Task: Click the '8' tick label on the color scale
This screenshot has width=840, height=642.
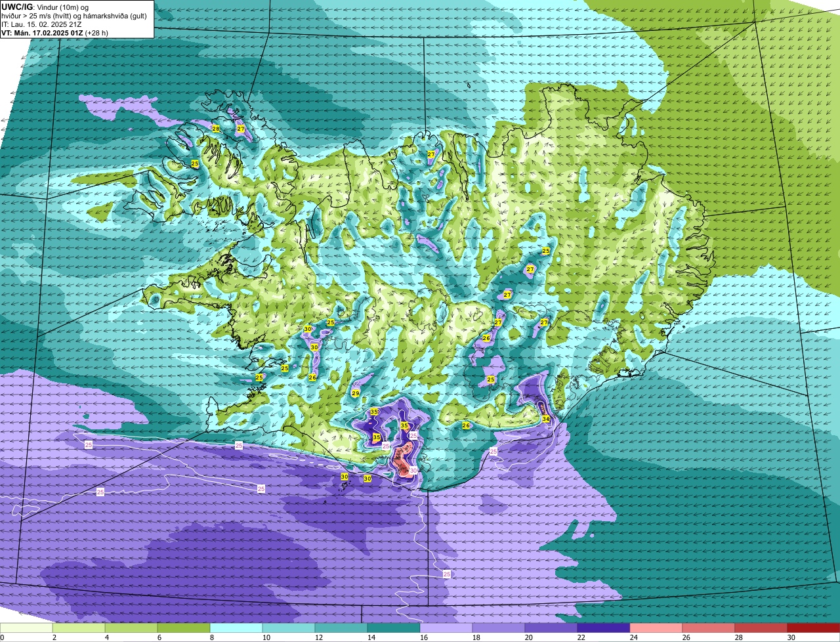Action: pos(211,637)
